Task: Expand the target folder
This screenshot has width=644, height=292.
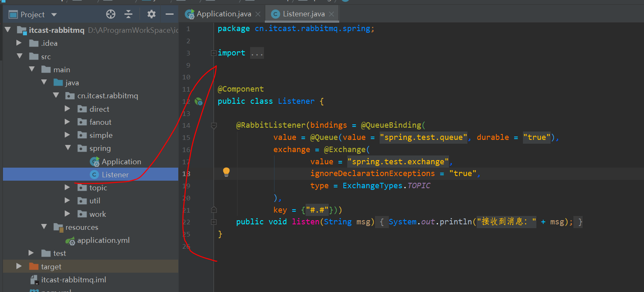Action: (x=18, y=266)
